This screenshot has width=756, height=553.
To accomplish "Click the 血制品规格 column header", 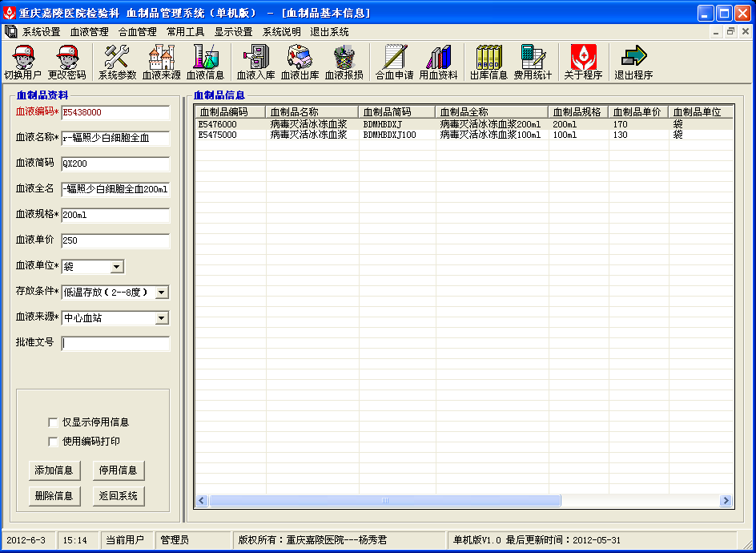I will click(x=578, y=112).
